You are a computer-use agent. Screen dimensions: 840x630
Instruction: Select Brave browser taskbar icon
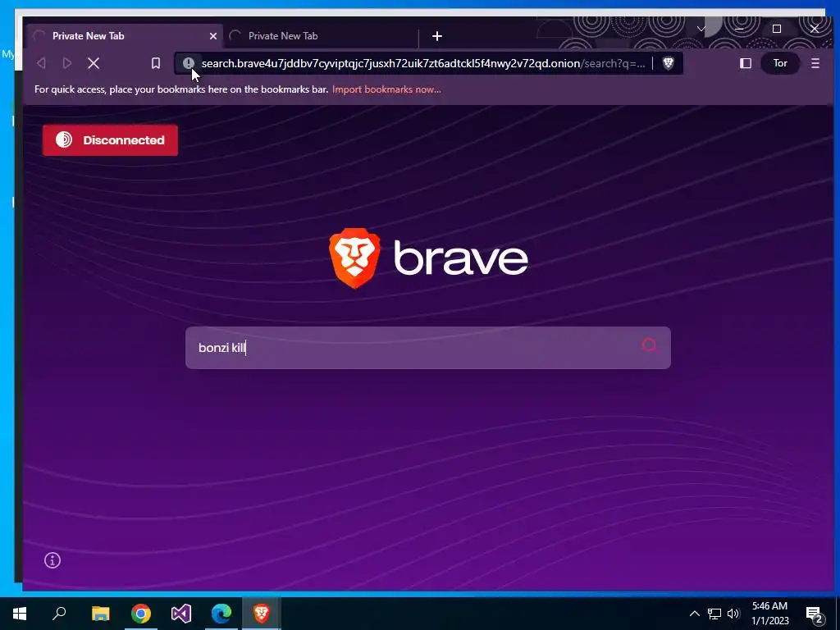click(262, 614)
